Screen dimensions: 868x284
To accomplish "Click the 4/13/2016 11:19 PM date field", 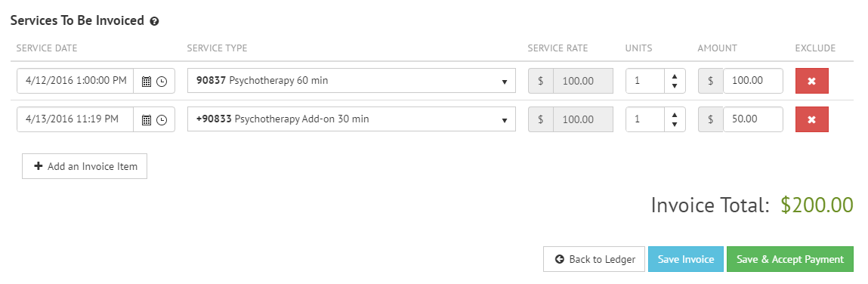I will (76, 119).
